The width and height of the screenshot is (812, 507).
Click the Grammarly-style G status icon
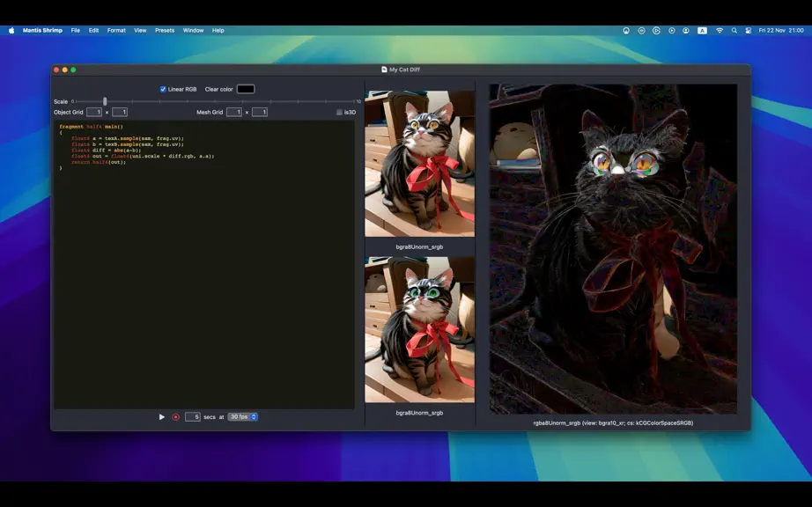tap(656, 31)
